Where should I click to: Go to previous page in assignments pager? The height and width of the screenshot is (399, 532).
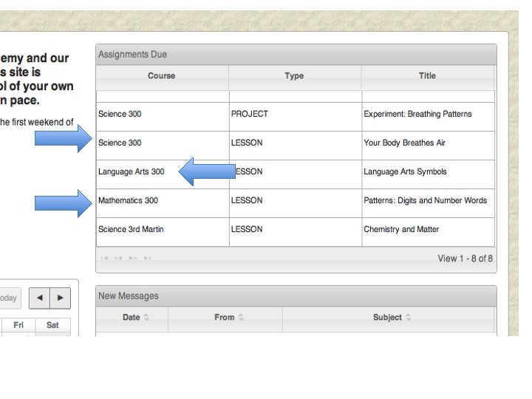[x=118, y=258]
